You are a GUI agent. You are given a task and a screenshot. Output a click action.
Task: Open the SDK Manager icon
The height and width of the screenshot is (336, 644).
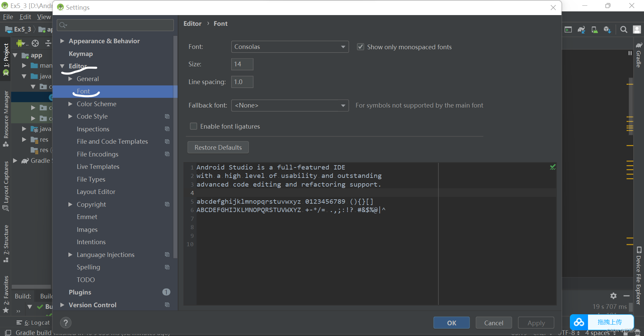607,29
